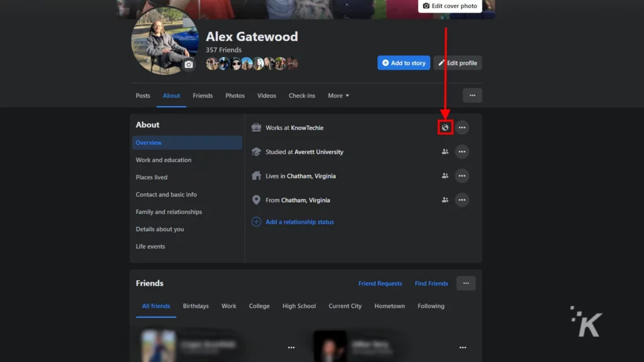Switch to Work friends tab
Viewport: 644px width, 362px height.
pos(229,306)
